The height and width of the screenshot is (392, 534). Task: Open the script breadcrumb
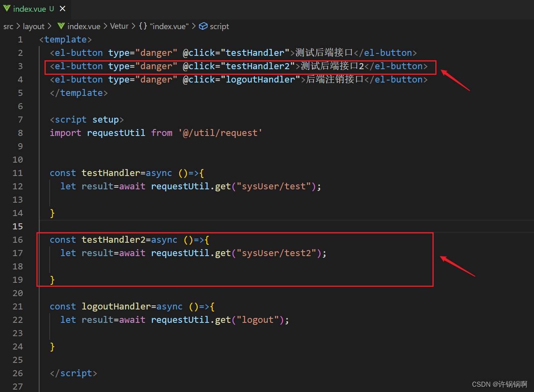(219, 26)
